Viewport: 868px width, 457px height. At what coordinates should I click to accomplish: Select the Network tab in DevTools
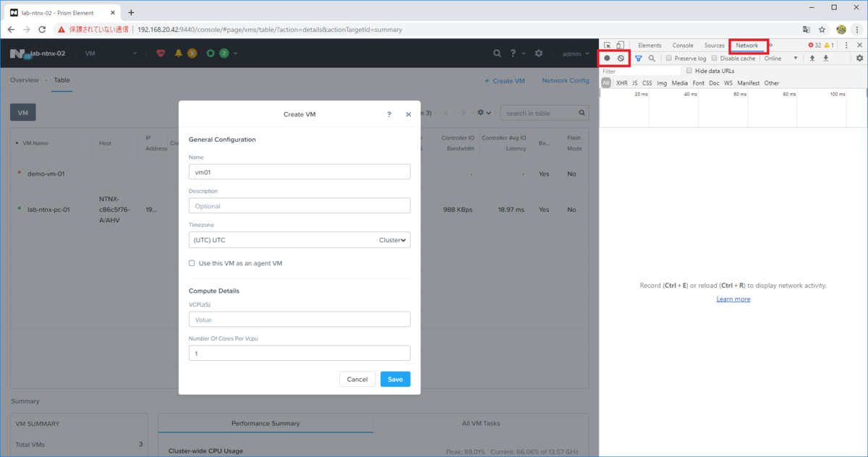(747, 45)
